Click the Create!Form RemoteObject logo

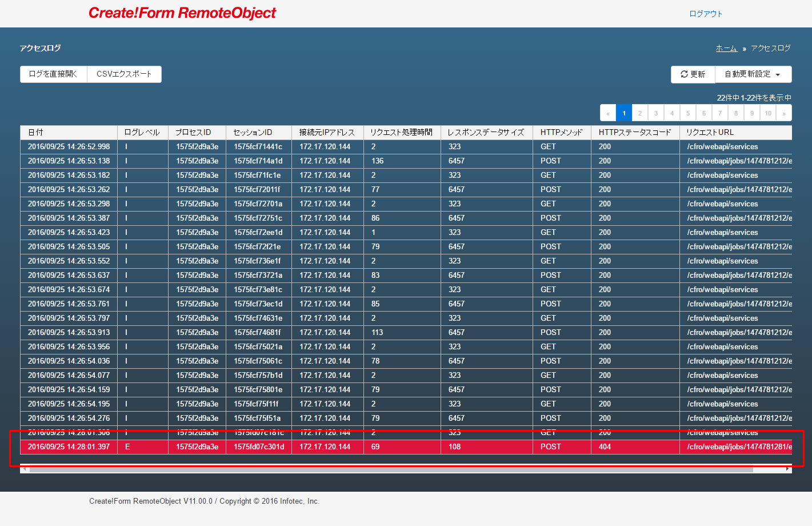point(182,13)
